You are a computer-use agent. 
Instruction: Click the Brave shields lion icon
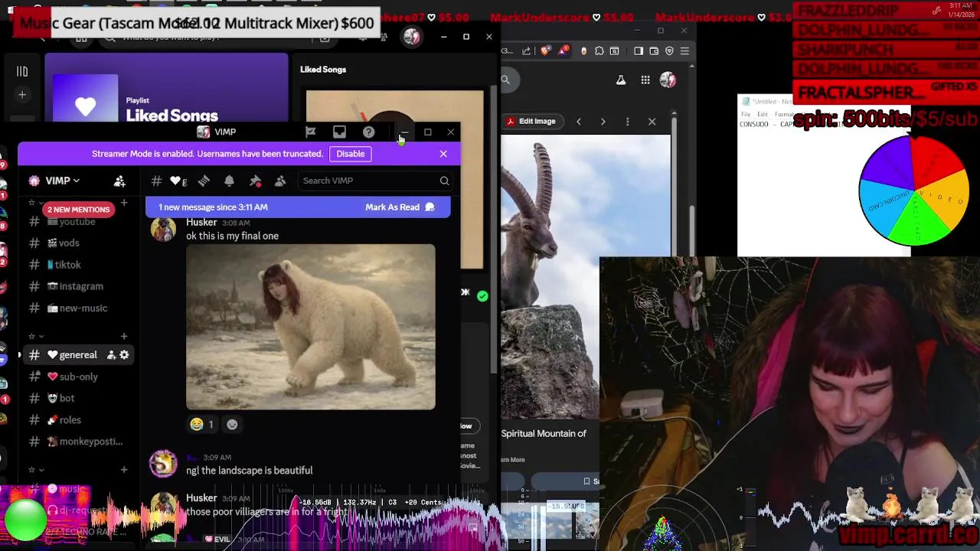pos(545,51)
